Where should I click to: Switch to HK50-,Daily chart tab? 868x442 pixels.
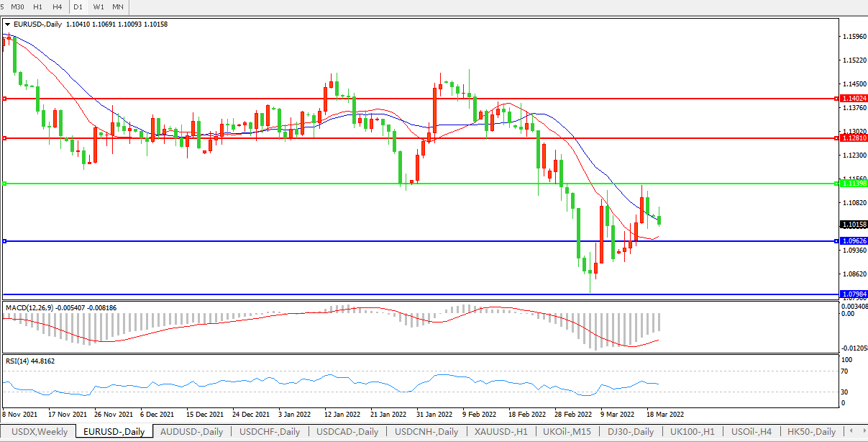[x=812, y=432]
